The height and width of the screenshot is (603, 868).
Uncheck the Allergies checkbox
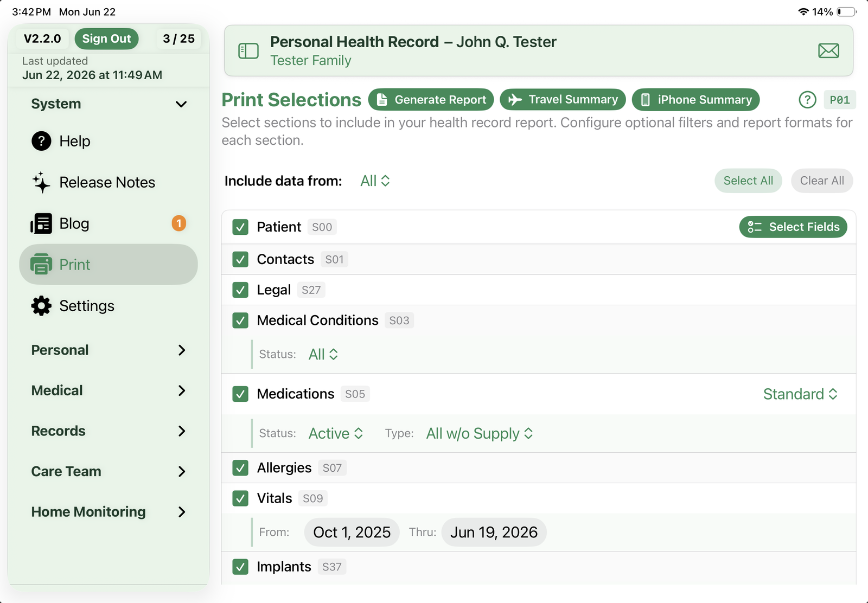240,468
